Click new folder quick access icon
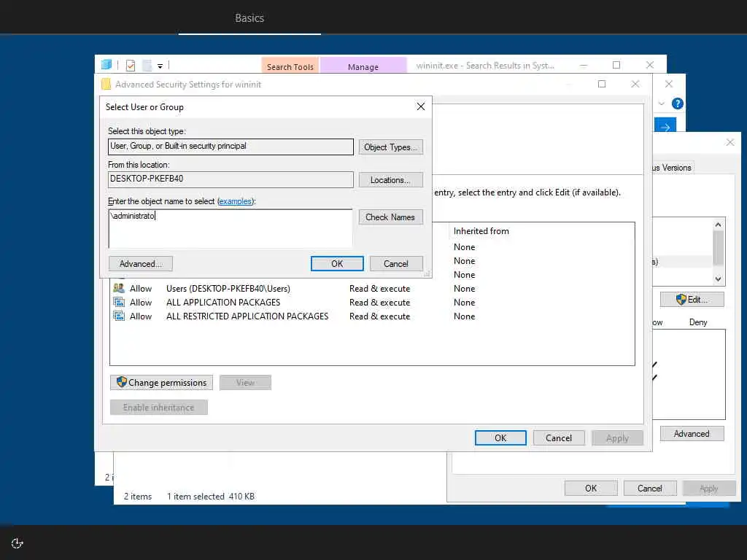This screenshot has width=747, height=560. tap(147, 65)
